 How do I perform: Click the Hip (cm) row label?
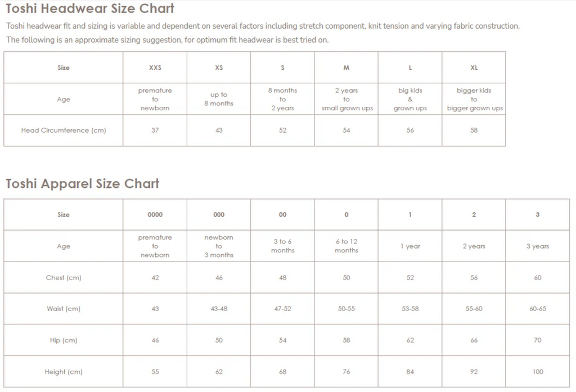64,340
